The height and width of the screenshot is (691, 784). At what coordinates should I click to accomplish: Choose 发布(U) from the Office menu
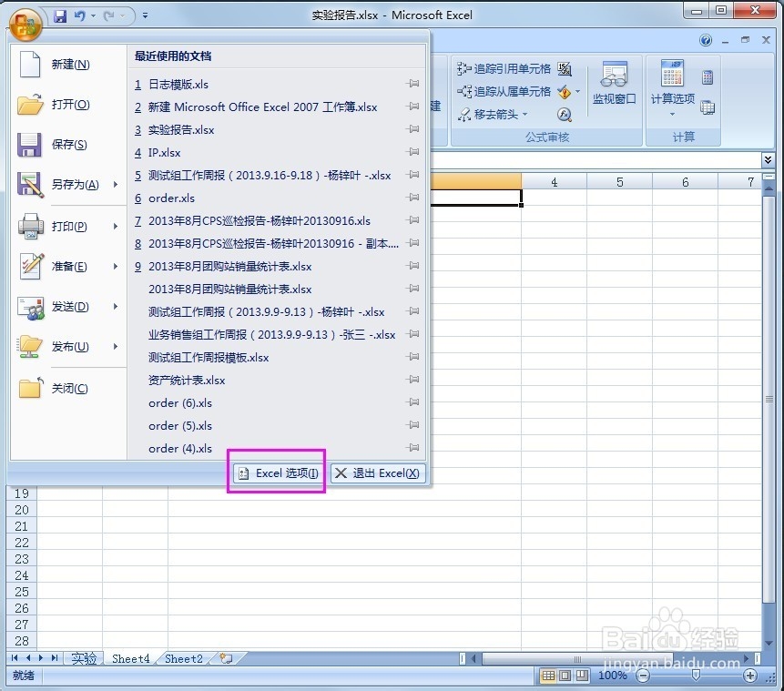click(x=68, y=347)
